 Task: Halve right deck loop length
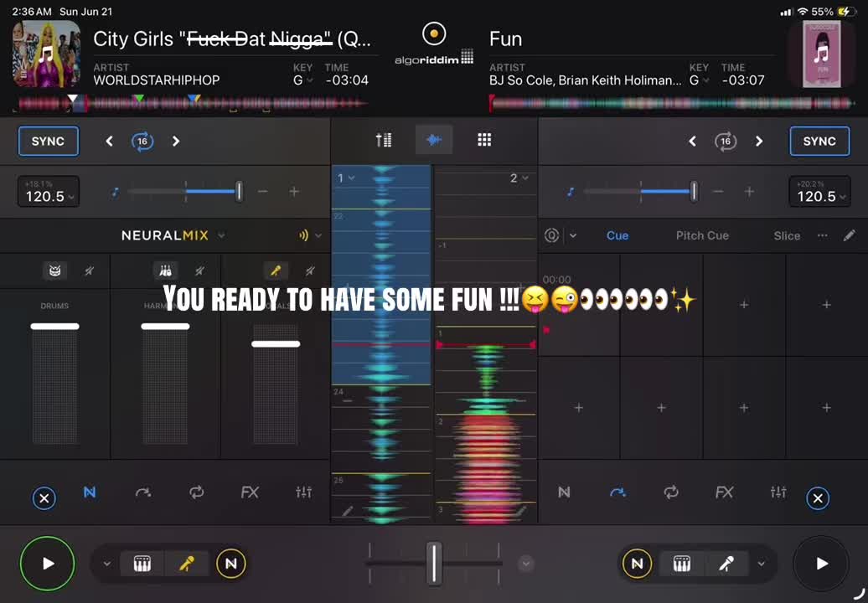(692, 142)
